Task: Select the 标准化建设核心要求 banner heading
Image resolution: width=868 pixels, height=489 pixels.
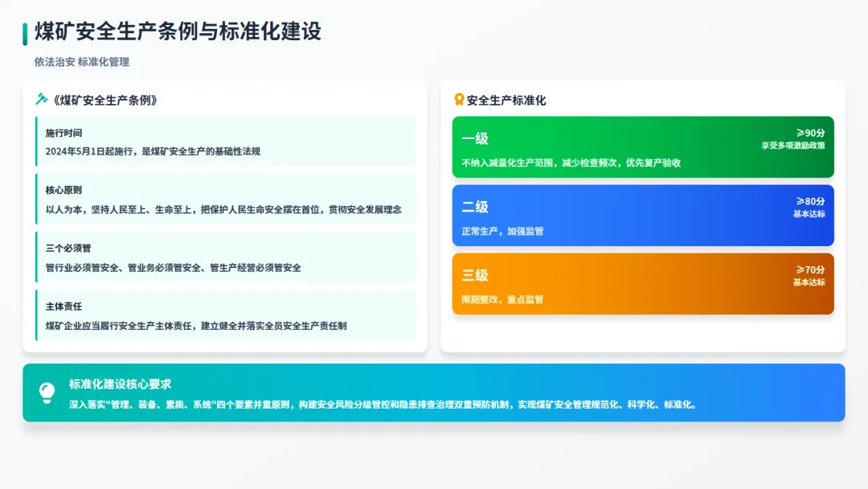Action: (120, 384)
